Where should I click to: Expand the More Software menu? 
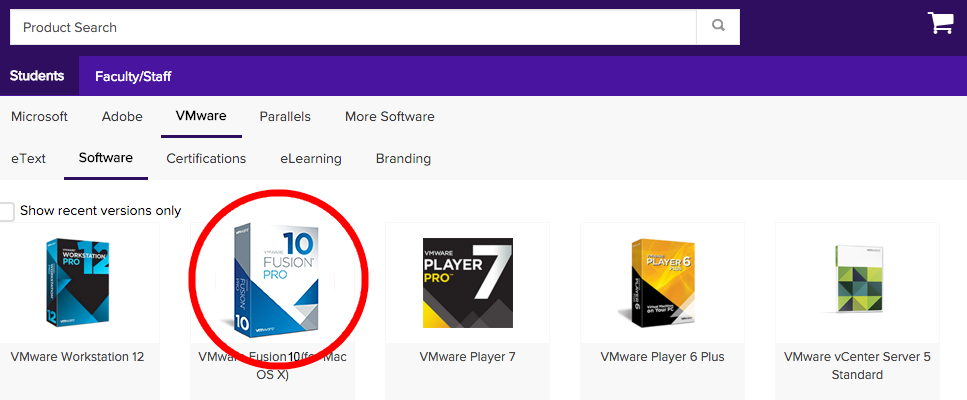click(x=389, y=116)
